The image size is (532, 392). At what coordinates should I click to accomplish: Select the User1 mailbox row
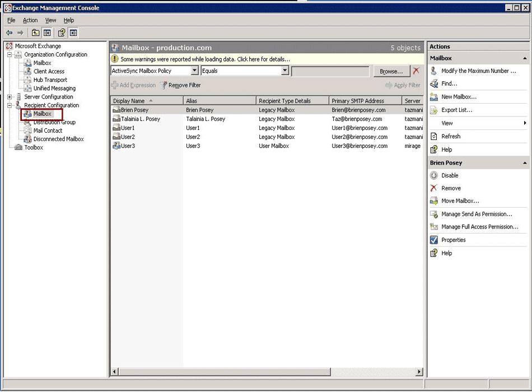[x=267, y=128]
